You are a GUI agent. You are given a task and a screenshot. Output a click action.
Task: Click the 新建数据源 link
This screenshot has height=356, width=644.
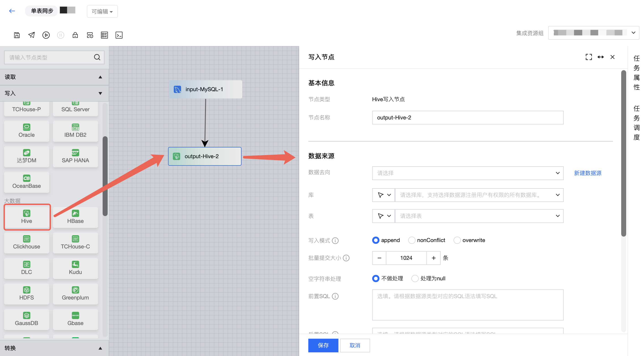tap(587, 173)
